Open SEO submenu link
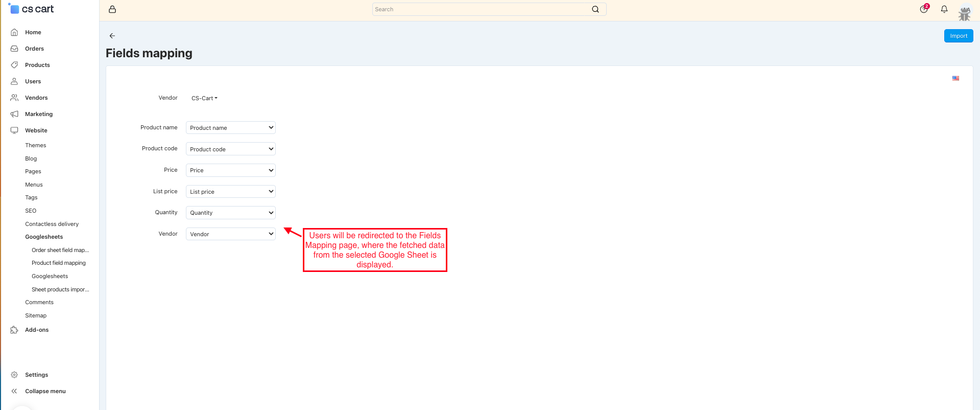Image resolution: width=980 pixels, height=410 pixels. 31,211
